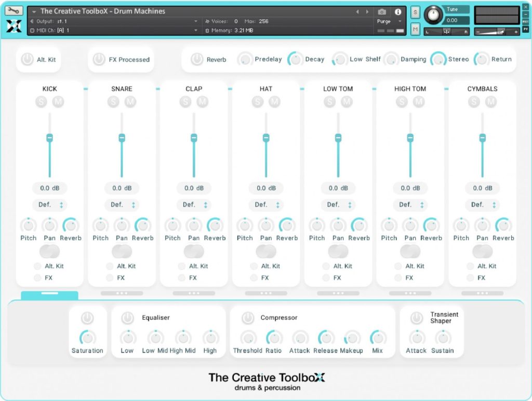The height and width of the screenshot is (401, 532).
Task: Solo the CYMBALS channel
Action: [x=474, y=101]
